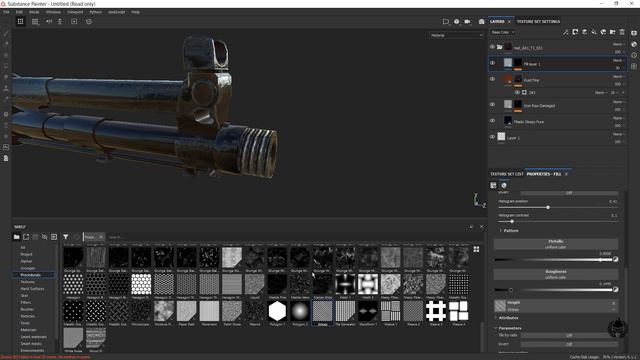The width and height of the screenshot is (640, 360).
Task: Click the add paint layer icon
Action: pyautogui.click(x=584, y=32)
